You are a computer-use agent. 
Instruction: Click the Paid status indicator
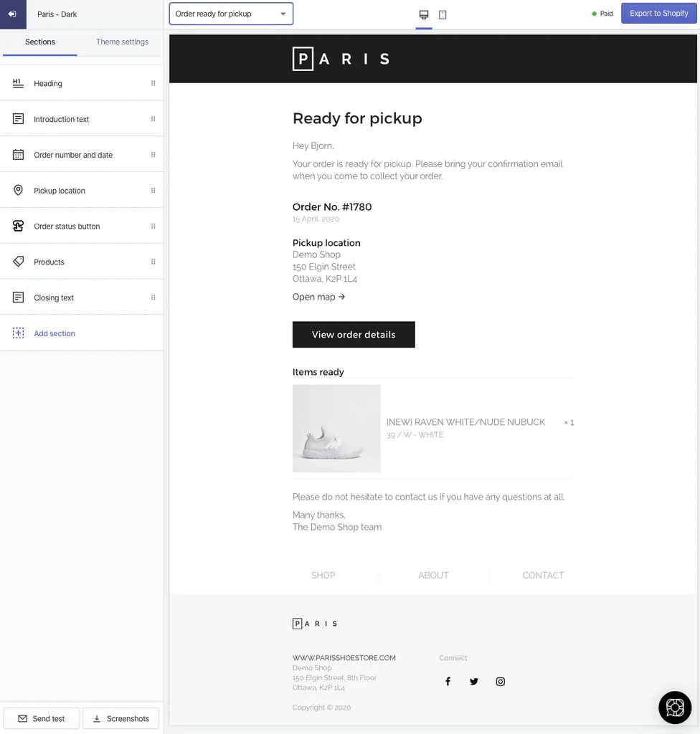tap(602, 13)
